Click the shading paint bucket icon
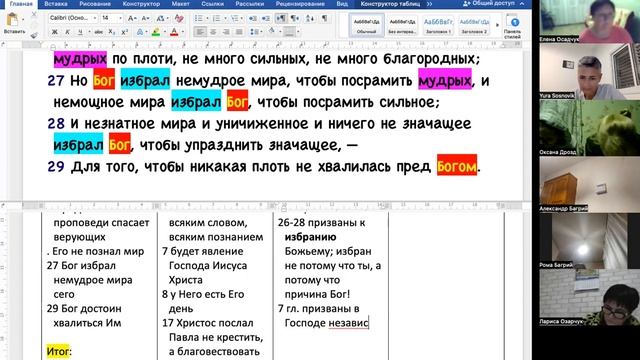The height and width of the screenshot is (360, 640). point(272,31)
